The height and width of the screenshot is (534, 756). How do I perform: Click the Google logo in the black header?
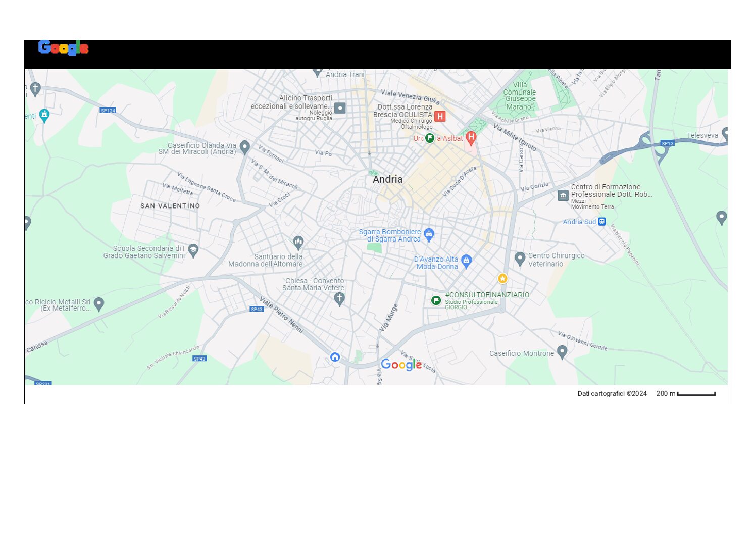[64, 48]
